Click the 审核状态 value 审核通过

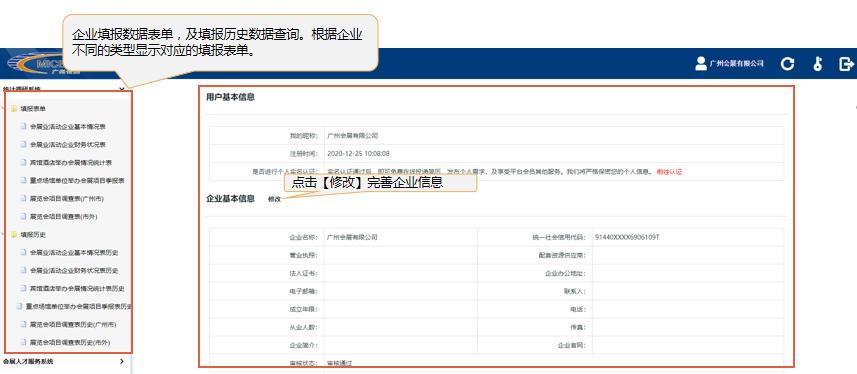tap(339, 364)
